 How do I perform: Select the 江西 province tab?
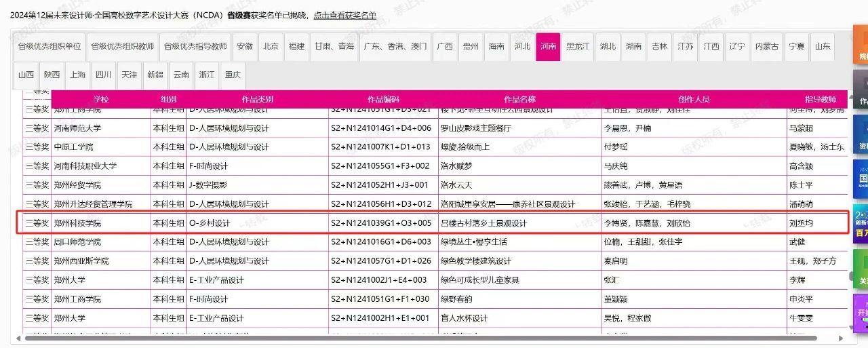point(711,47)
